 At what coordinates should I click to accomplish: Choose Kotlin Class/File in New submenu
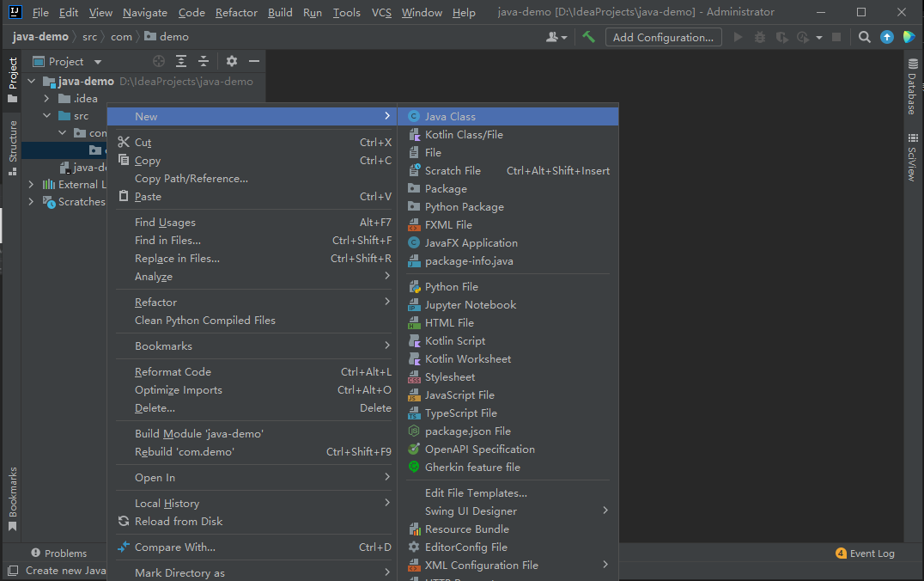coord(508,135)
